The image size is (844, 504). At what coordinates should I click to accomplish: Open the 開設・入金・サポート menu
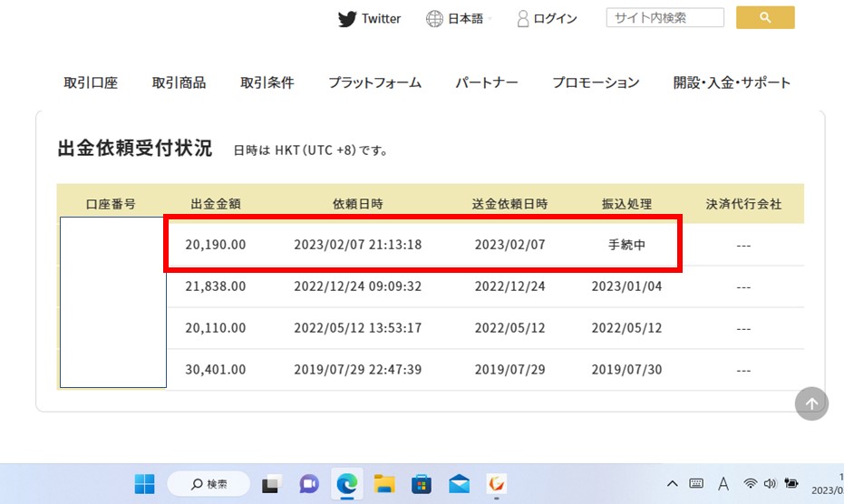[732, 82]
